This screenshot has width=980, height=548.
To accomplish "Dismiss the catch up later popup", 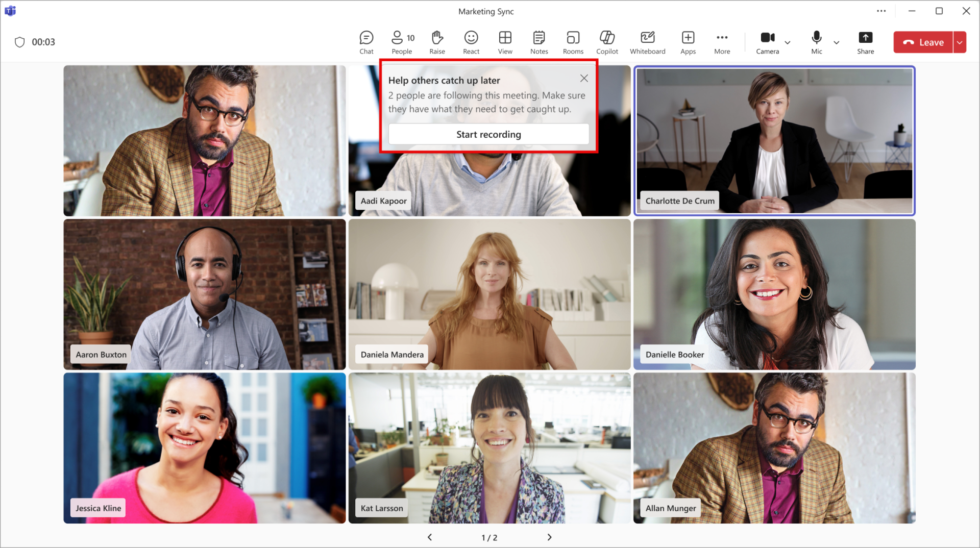I will point(584,78).
